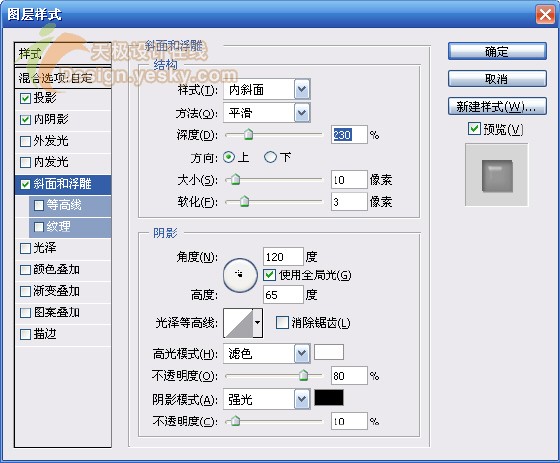Image resolution: width=560 pixels, height=463 pixels.
Task: Enable the 外发光 checkbox
Action: click(x=25, y=141)
